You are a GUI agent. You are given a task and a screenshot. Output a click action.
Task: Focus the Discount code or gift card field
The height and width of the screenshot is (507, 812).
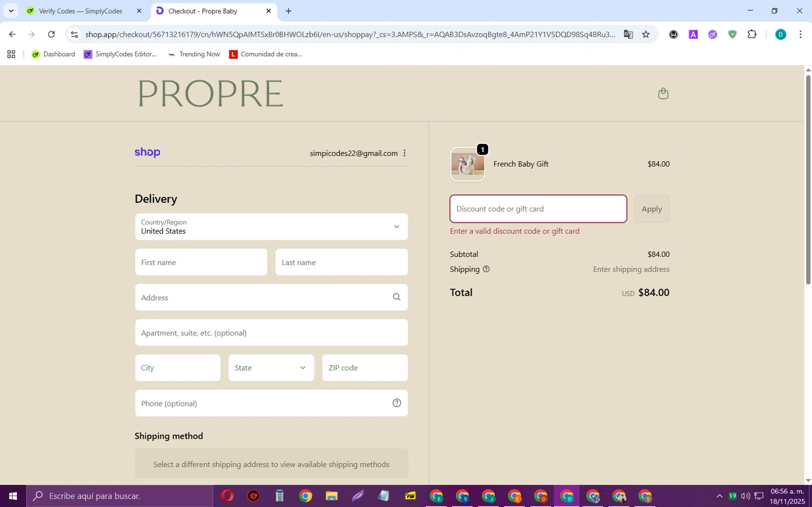click(538, 209)
